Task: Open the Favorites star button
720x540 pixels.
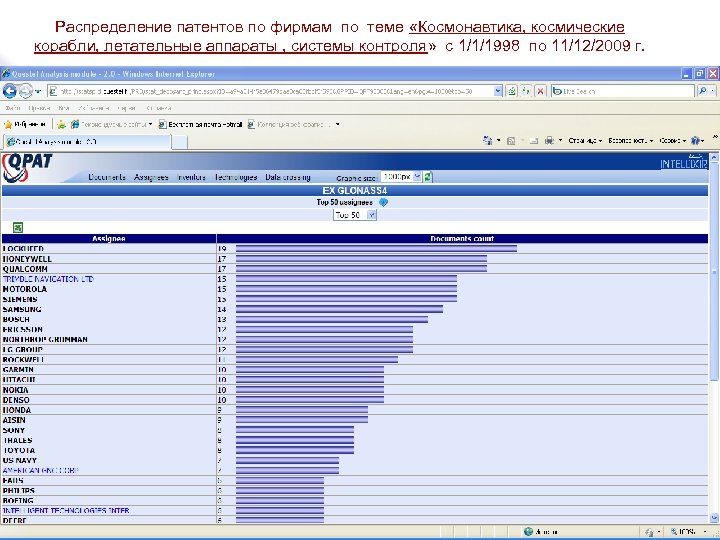Action: (x=25, y=124)
